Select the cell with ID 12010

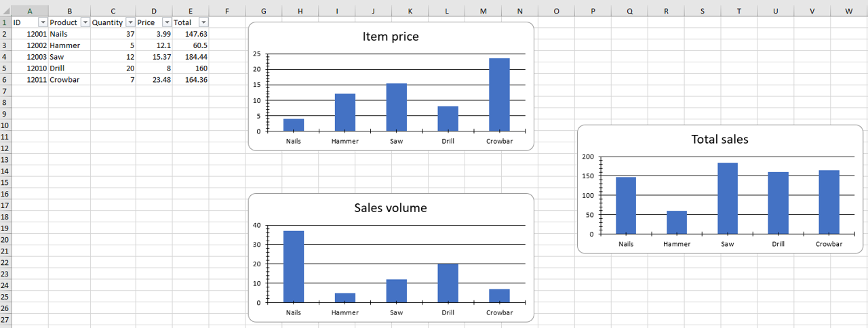click(x=36, y=68)
